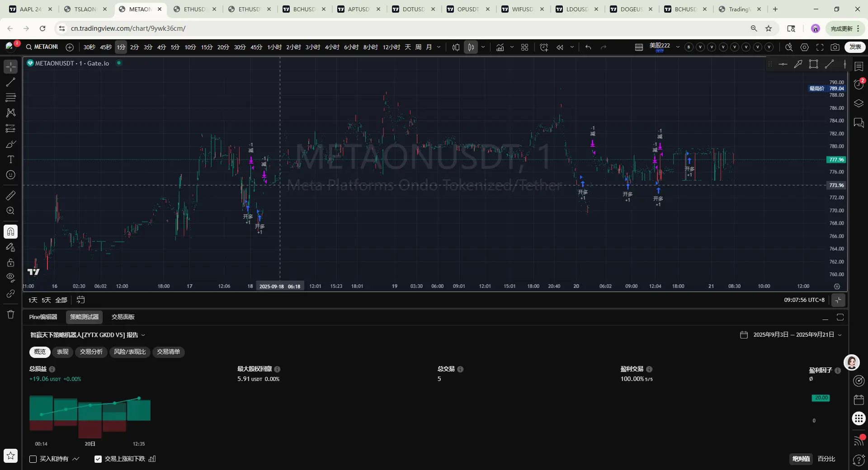Open the indicators favorites dropdown arrow

[x=512, y=47]
